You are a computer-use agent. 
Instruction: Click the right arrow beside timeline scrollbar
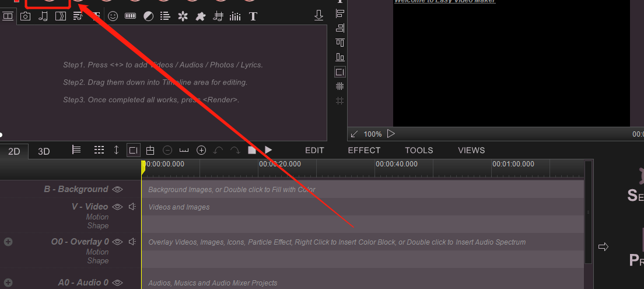[603, 246]
